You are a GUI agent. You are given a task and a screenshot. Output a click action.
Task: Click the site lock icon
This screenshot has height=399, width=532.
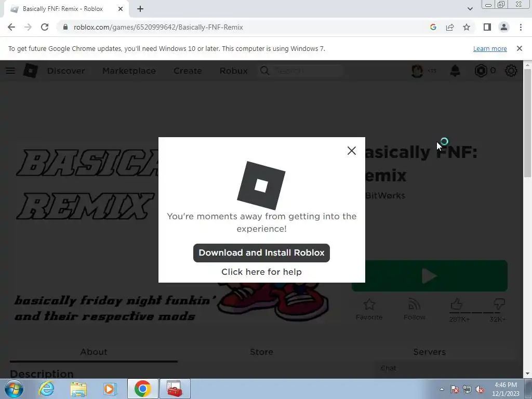[65, 27]
